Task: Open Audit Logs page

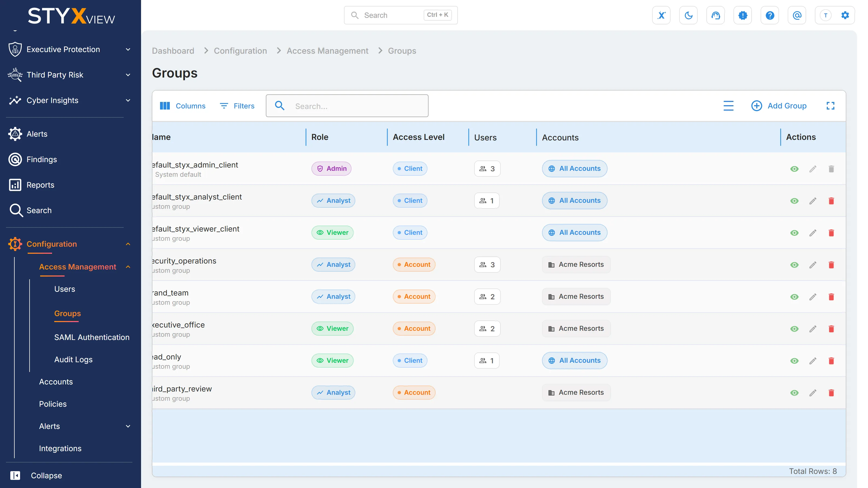Action: point(73,359)
